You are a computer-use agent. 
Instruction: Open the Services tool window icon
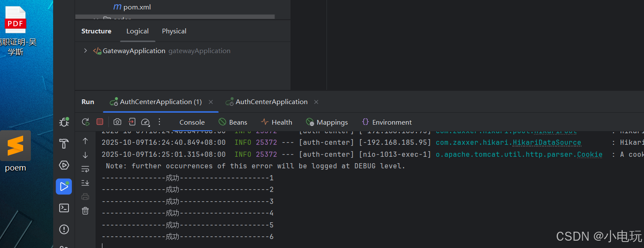pyautogui.click(x=64, y=165)
